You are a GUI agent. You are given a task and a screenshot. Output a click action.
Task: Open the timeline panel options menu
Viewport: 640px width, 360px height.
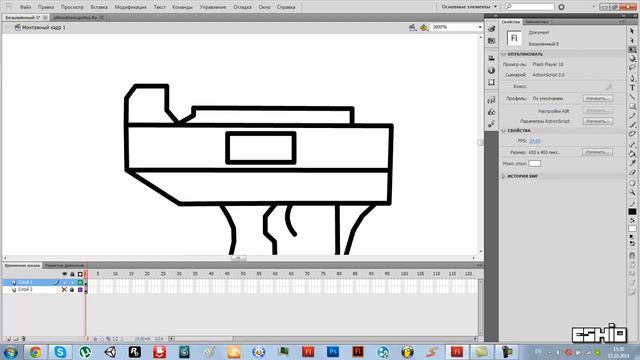pyautogui.click(x=479, y=265)
